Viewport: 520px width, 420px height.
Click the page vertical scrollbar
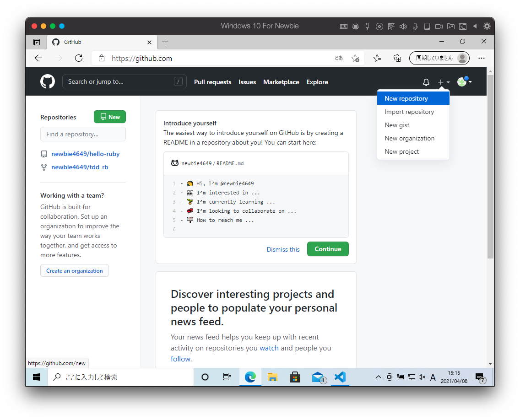490,167
